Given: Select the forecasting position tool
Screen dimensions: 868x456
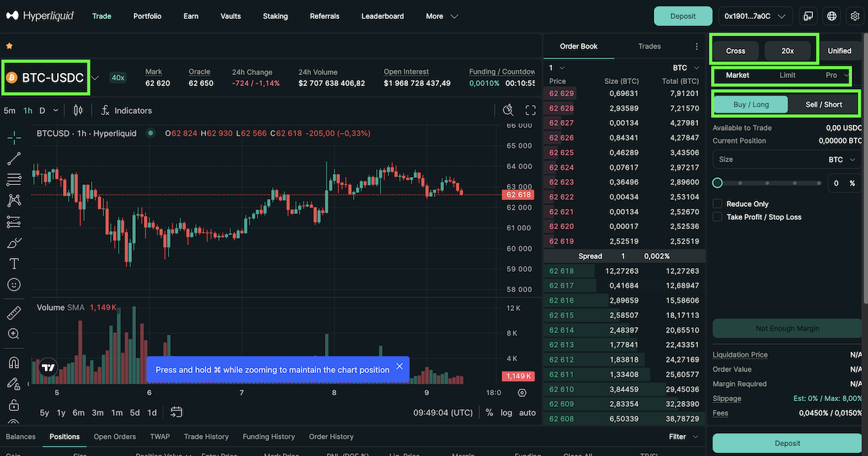Looking at the screenshot, I should point(14,222).
